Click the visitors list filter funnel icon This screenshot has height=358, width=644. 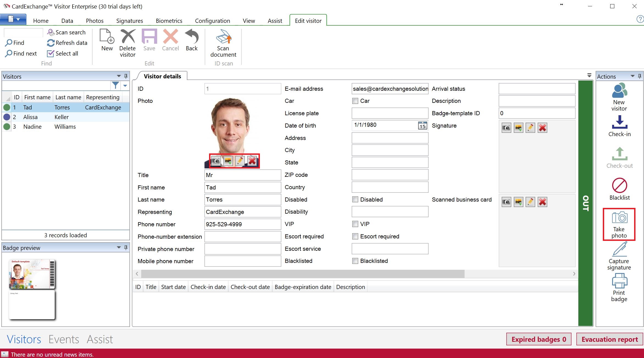[x=116, y=86]
